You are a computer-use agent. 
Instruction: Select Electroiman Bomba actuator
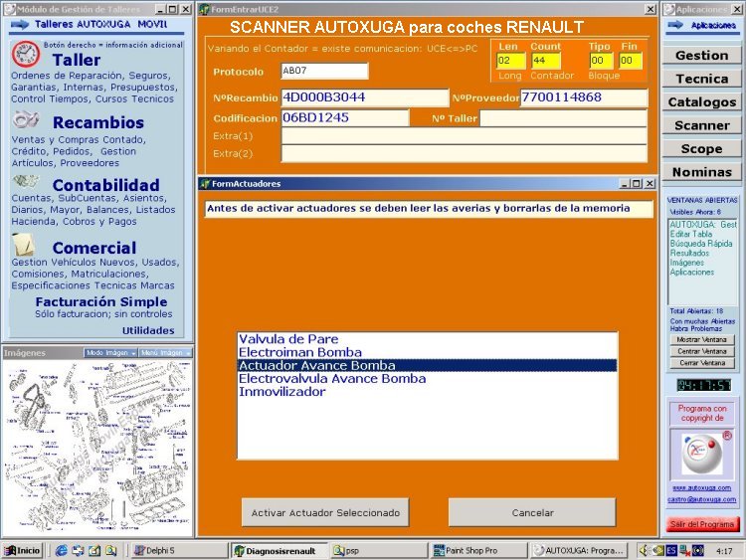[x=427, y=352]
